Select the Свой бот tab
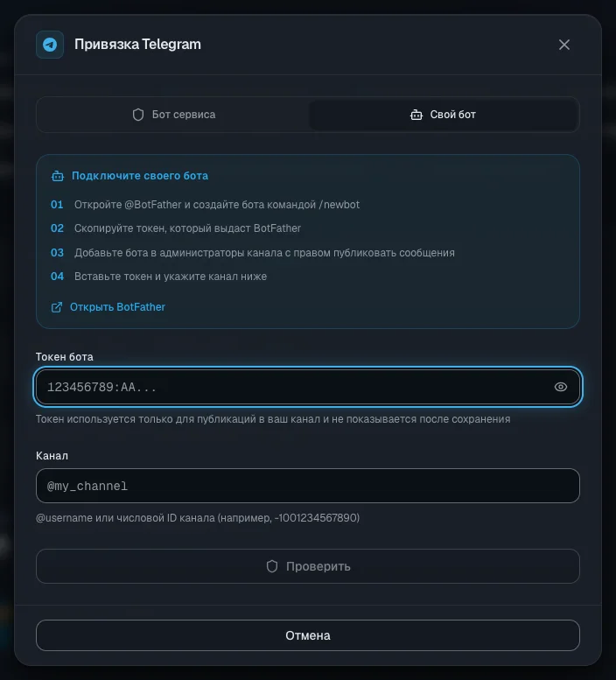The height and width of the screenshot is (680, 616). 443,115
